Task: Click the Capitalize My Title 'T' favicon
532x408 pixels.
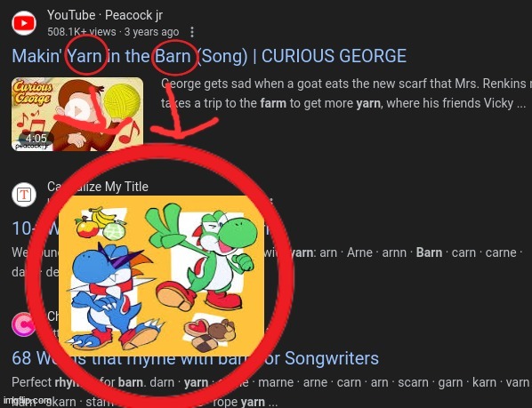Action: (x=24, y=195)
